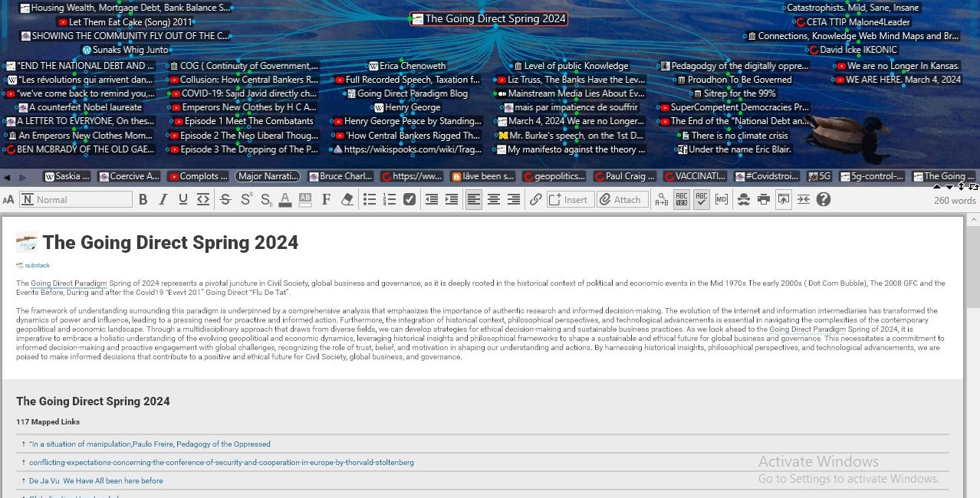
Task: Open the 'Erica Chenoweth' thought
Action: point(406,66)
